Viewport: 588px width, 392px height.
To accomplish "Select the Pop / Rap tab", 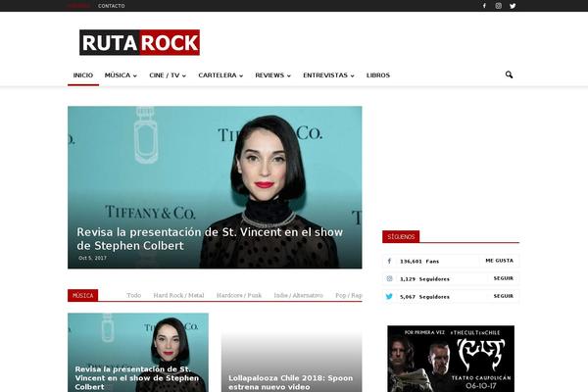I will tap(348, 295).
